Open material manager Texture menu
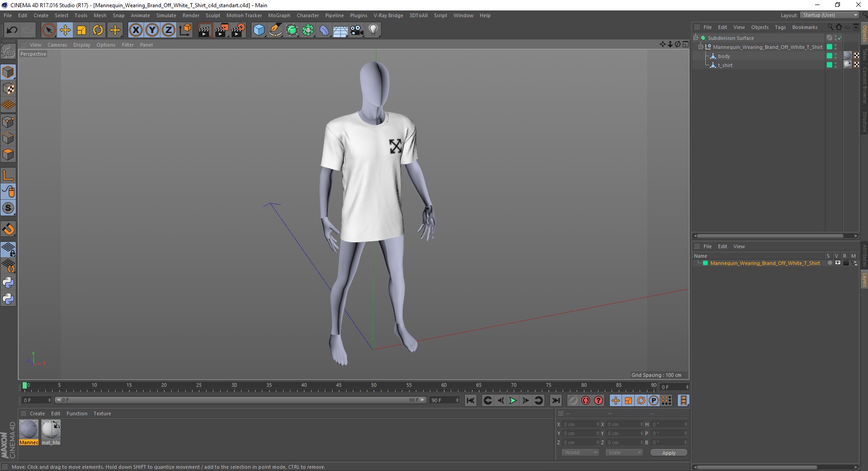The width and height of the screenshot is (868, 471). tap(102, 413)
